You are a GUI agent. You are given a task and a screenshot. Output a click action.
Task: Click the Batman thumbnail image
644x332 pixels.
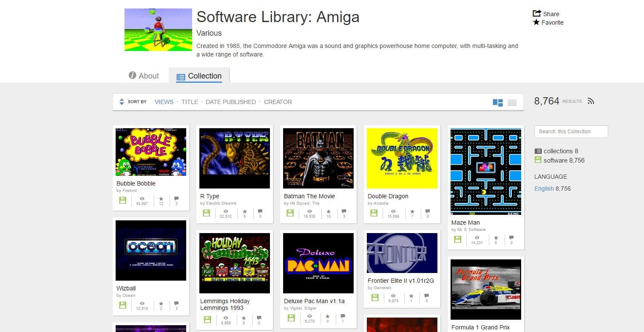tap(318, 158)
